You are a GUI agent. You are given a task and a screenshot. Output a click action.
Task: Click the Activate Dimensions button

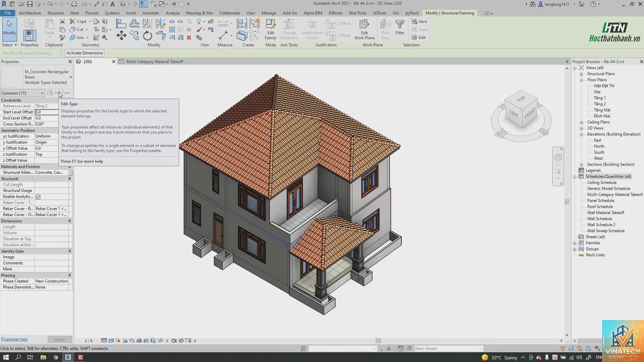point(85,53)
